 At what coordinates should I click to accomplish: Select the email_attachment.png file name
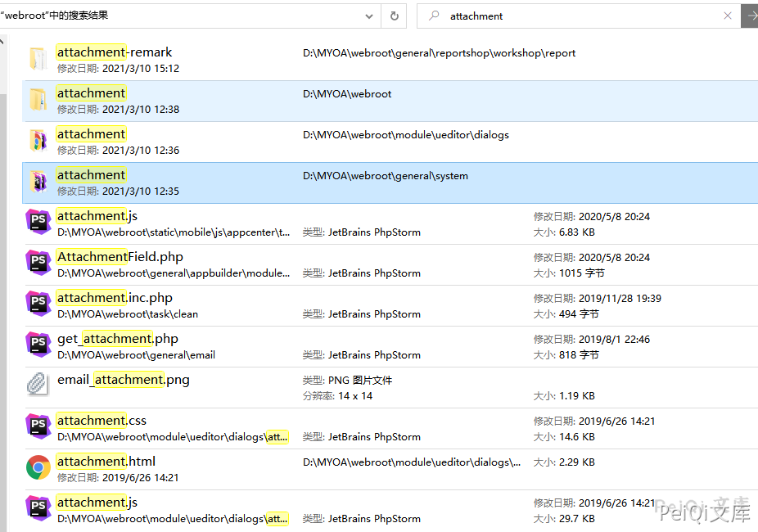pos(124,379)
